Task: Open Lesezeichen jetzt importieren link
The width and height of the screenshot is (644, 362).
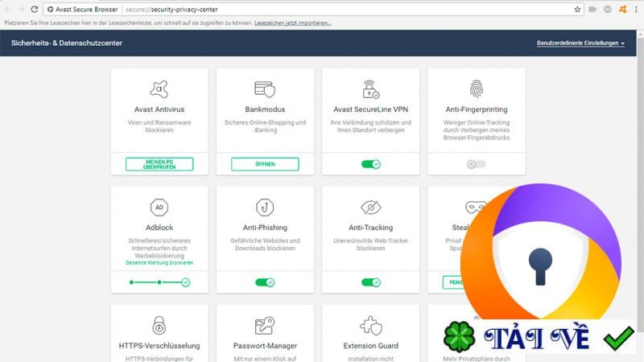Action: [x=293, y=23]
